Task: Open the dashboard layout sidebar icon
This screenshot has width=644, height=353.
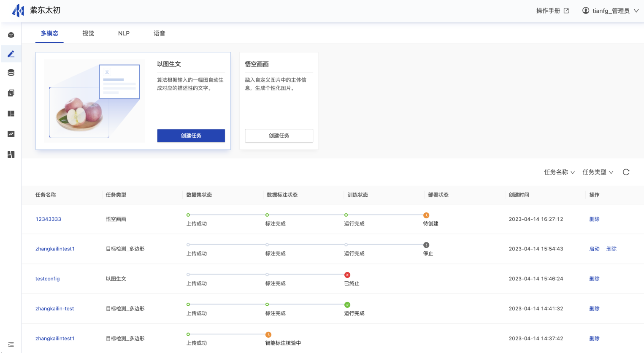Action: pos(11,114)
